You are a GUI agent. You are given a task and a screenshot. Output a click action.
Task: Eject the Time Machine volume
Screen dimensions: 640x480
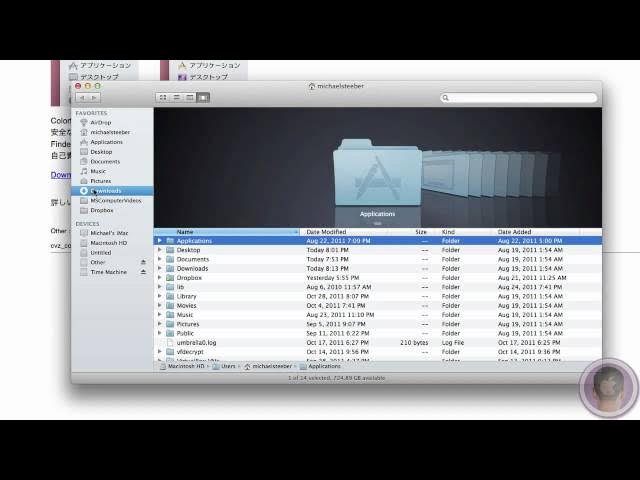pos(143,272)
